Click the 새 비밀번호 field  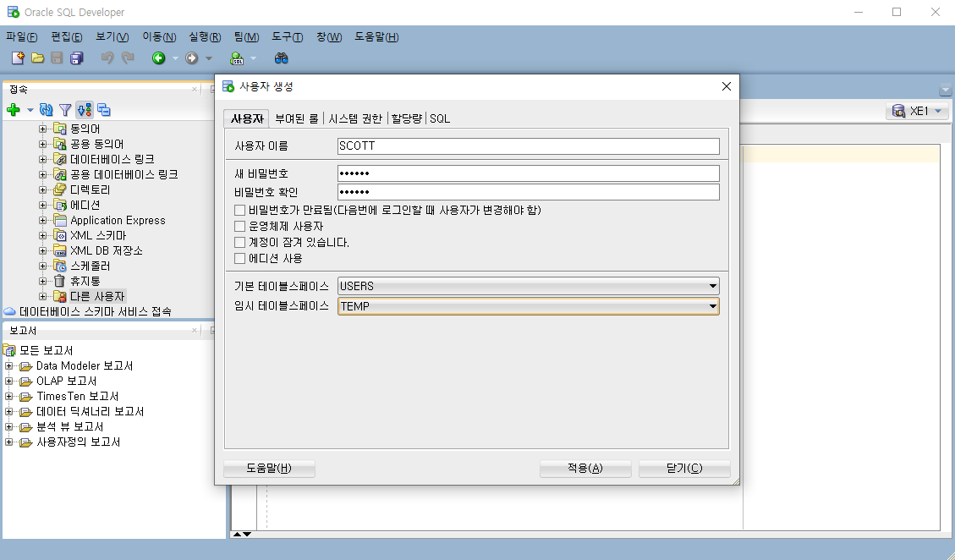click(528, 173)
